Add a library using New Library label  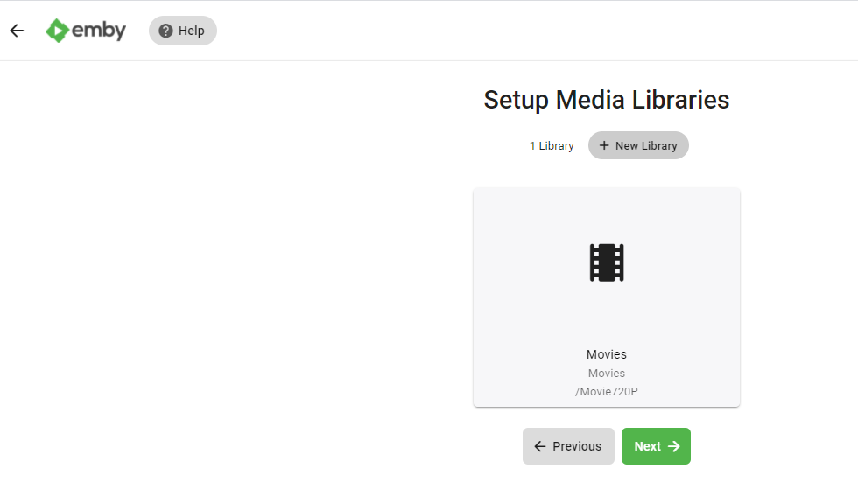pos(646,146)
